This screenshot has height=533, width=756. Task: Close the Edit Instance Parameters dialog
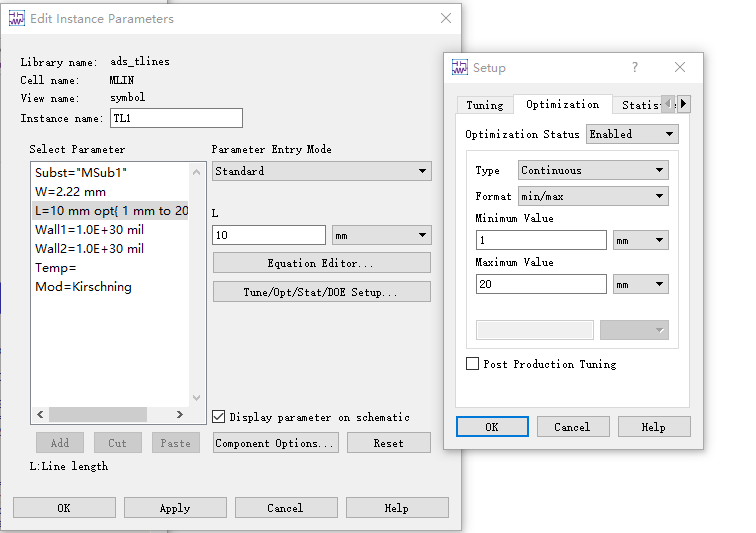click(x=446, y=18)
